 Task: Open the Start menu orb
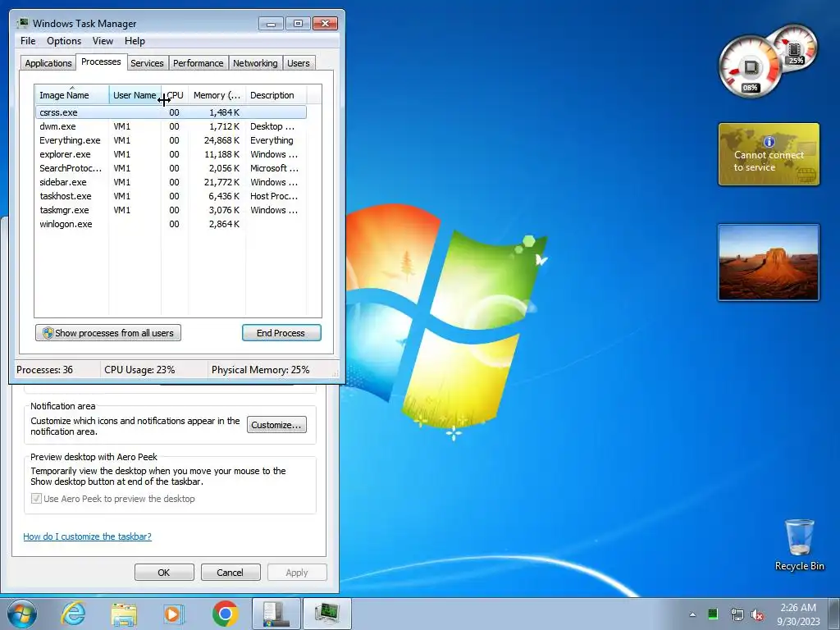(22, 614)
